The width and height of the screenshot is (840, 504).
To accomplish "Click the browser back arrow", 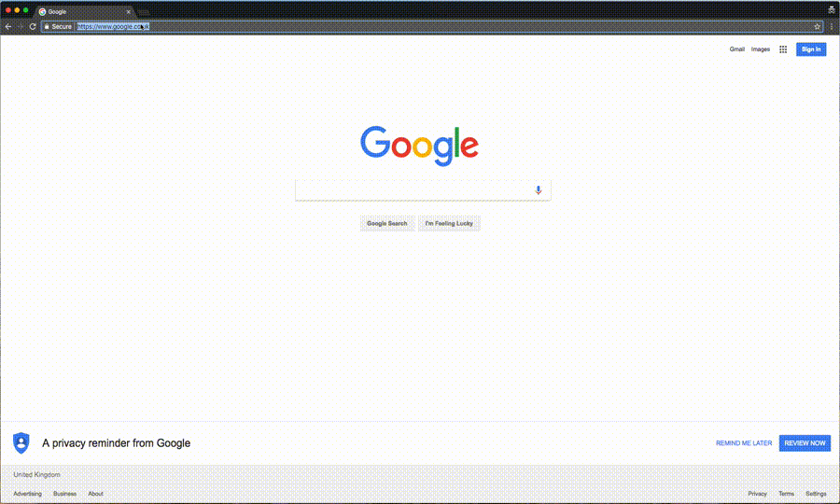I will (x=8, y=26).
